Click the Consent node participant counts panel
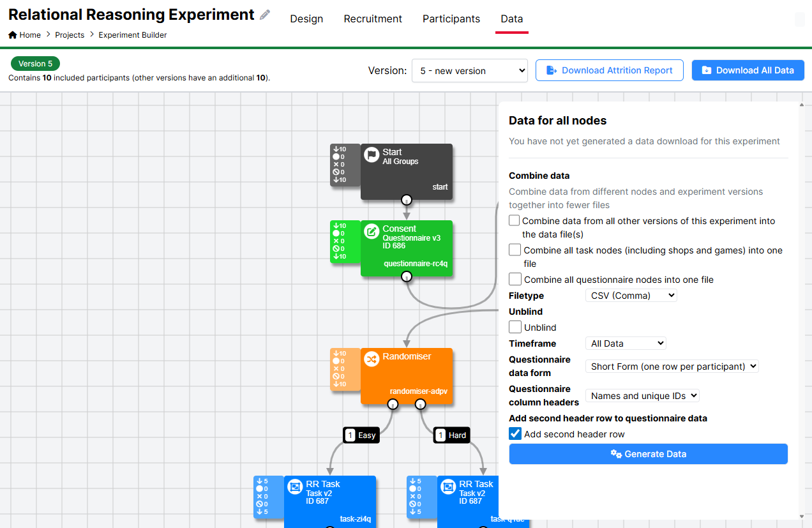Image resolution: width=812 pixels, height=528 pixels. [x=345, y=241]
